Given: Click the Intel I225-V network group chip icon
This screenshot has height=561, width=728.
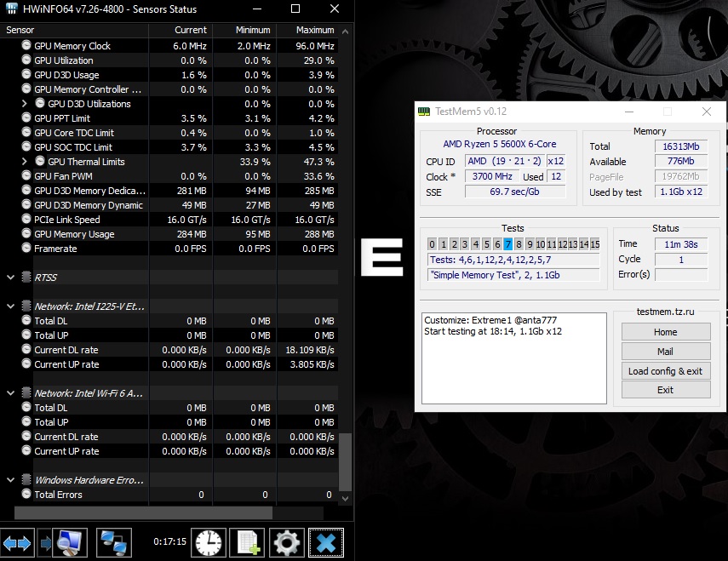Looking at the screenshot, I should coord(26,306).
